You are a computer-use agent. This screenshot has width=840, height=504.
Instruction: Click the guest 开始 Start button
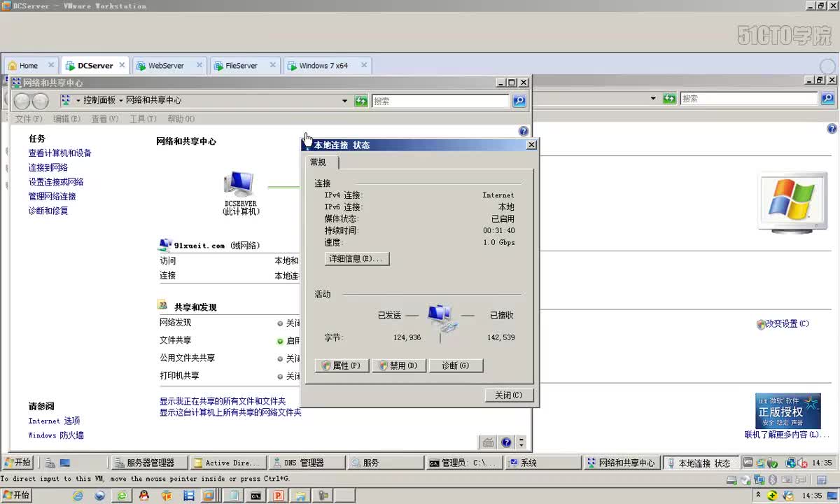(18, 463)
